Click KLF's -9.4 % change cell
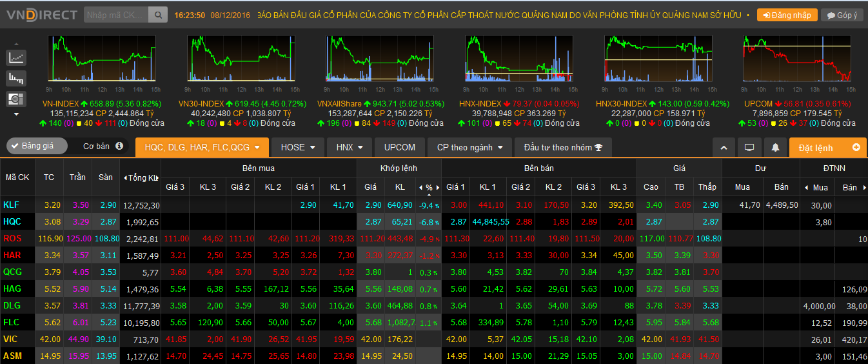 (429, 205)
